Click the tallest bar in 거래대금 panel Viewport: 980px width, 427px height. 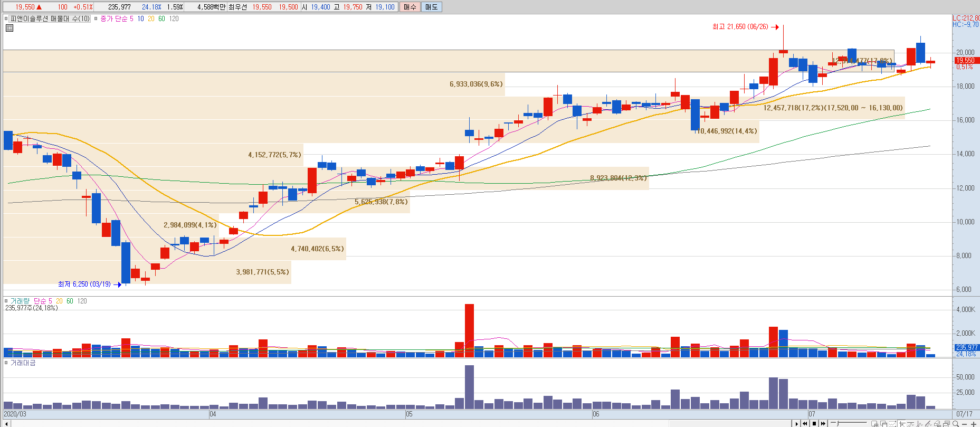coord(469,387)
